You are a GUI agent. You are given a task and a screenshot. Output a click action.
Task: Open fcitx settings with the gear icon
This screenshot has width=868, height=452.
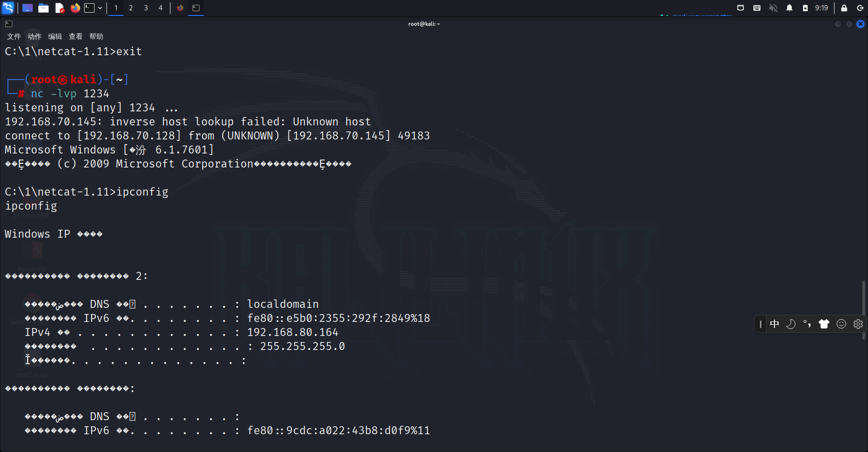coord(858,324)
